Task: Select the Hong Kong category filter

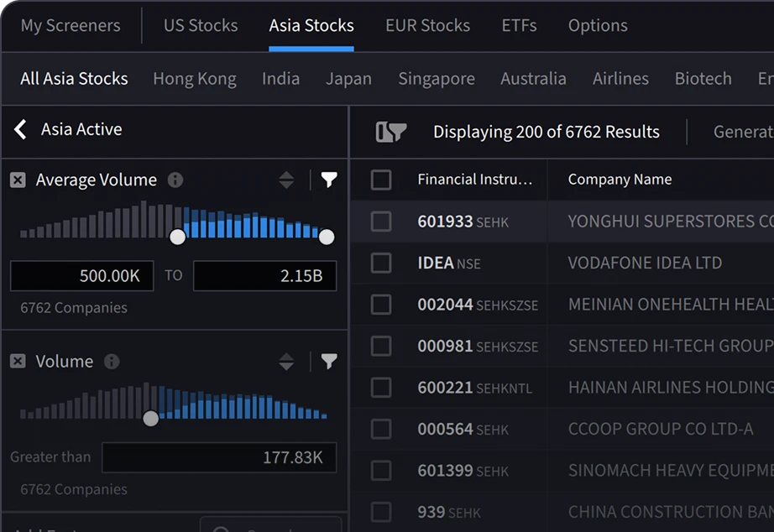Action: (195, 79)
